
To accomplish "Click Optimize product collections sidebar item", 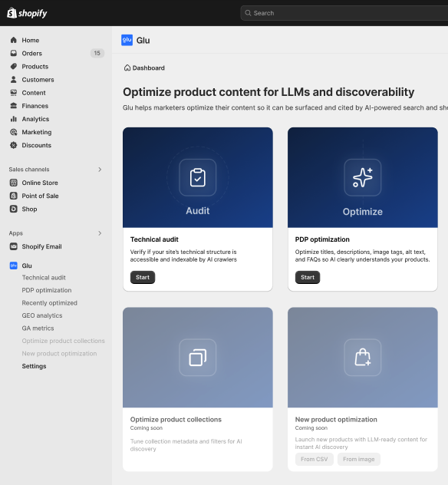I will pyautogui.click(x=63, y=341).
